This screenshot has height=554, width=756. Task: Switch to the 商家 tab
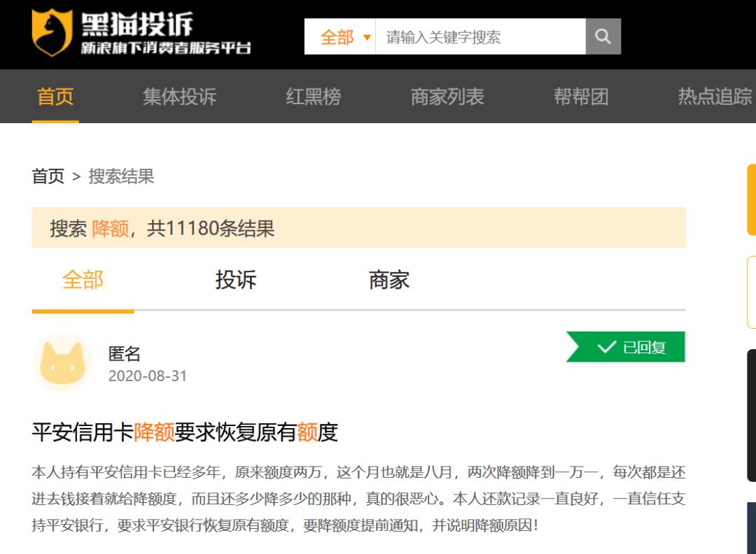(x=390, y=279)
